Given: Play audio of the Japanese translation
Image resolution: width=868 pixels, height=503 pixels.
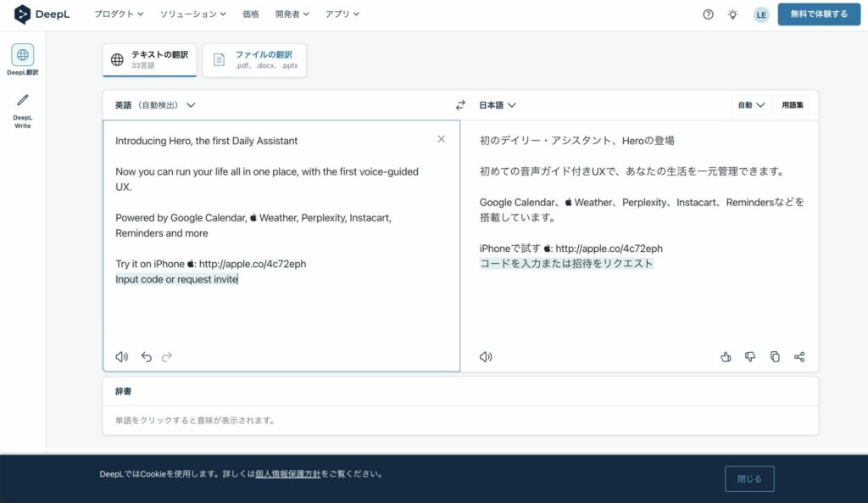Looking at the screenshot, I should 485,356.
